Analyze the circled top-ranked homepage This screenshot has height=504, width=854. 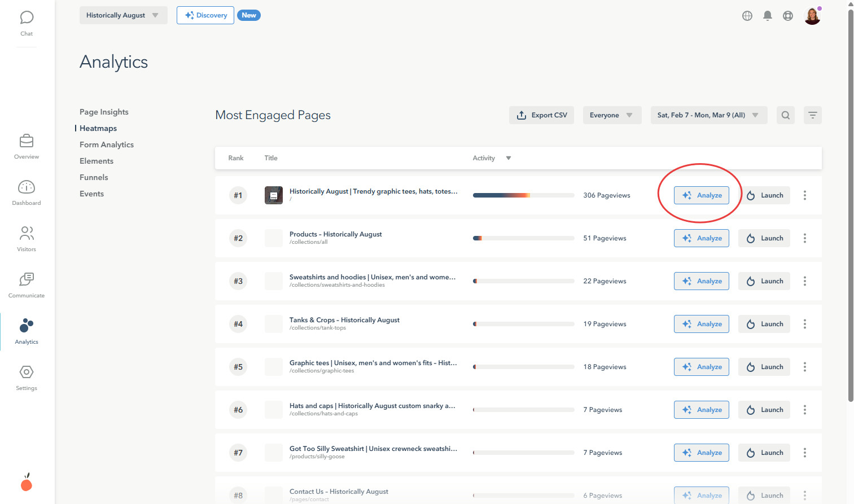(701, 195)
